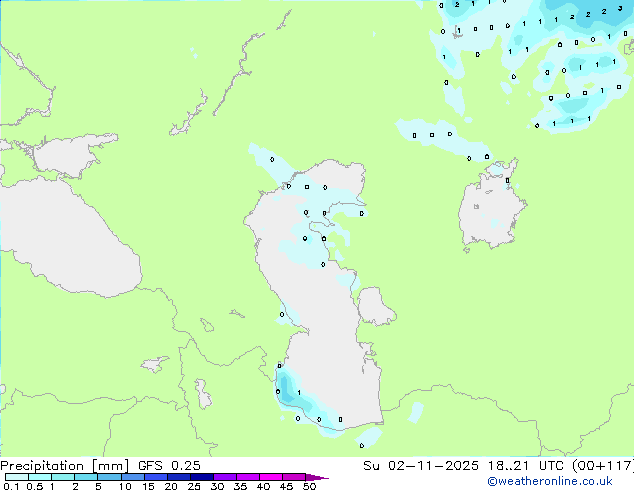The width and height of the screenshot is (634, 490).
Task: Click the 40–45 mm magenta legend swatch
Action: coord(271,477)
